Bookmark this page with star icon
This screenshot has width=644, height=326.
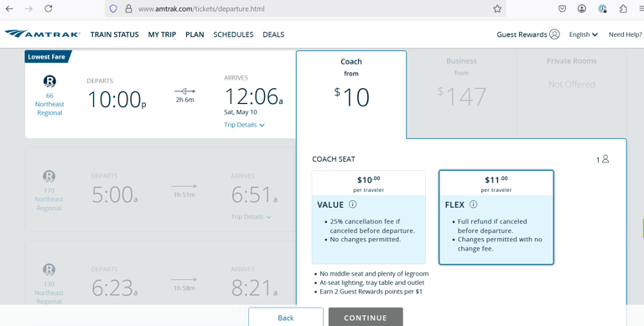(x=497, y=8)
